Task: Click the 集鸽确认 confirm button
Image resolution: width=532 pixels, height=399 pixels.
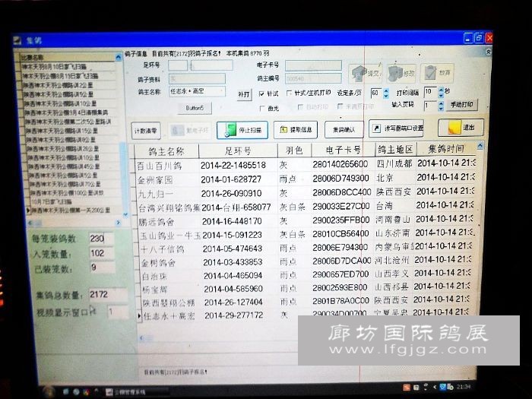Action: point(344,129)
